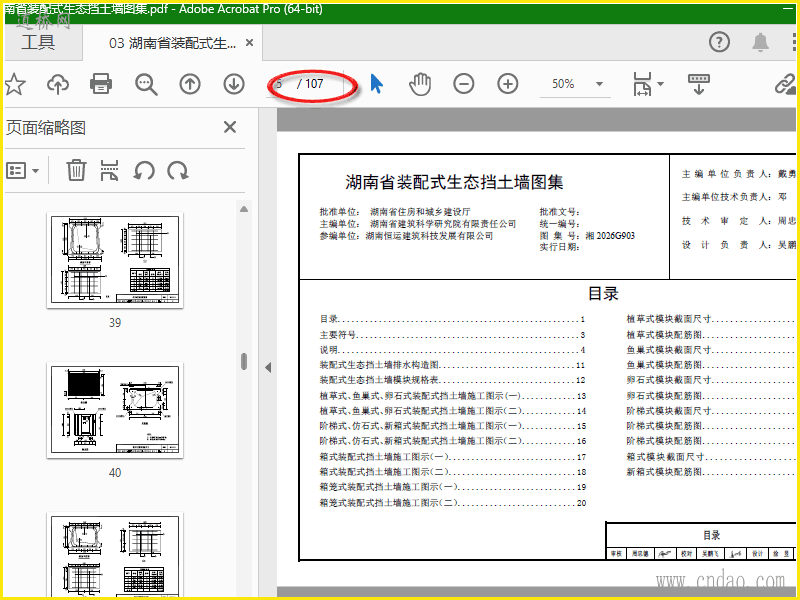800x600 pixels.
Task: Open the find text magnifier tool
Action: [x=146, y=84]
